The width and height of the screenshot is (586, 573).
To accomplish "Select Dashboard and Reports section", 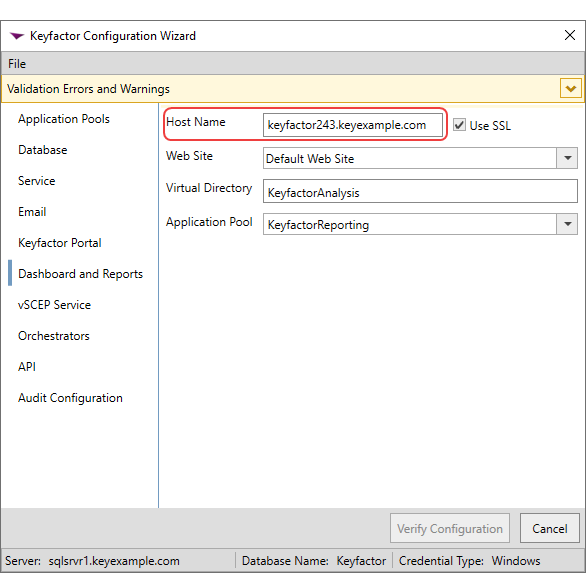I will [x=80, y=274].
